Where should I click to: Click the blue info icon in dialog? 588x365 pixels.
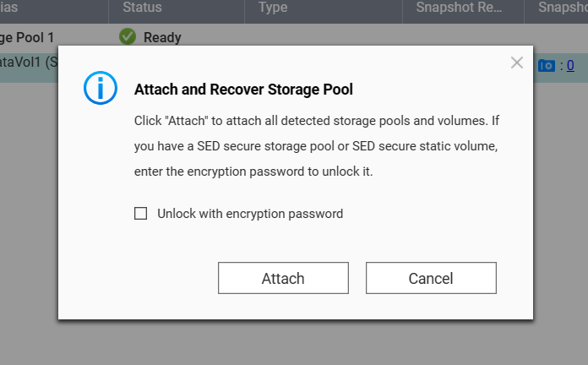click(100, 89)
